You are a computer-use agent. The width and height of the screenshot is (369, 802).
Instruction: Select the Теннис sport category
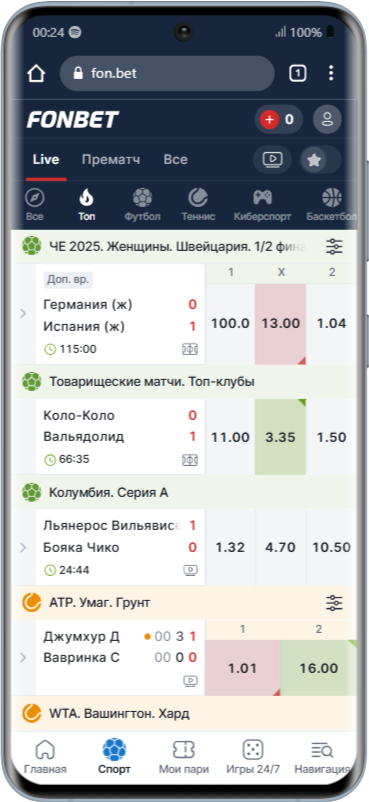[198, 205]
